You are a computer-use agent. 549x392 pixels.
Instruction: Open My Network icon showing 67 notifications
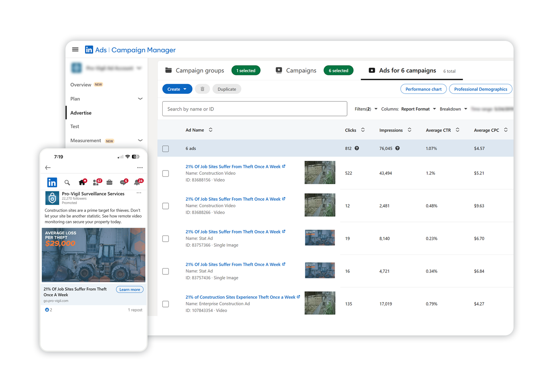(97, 182)
